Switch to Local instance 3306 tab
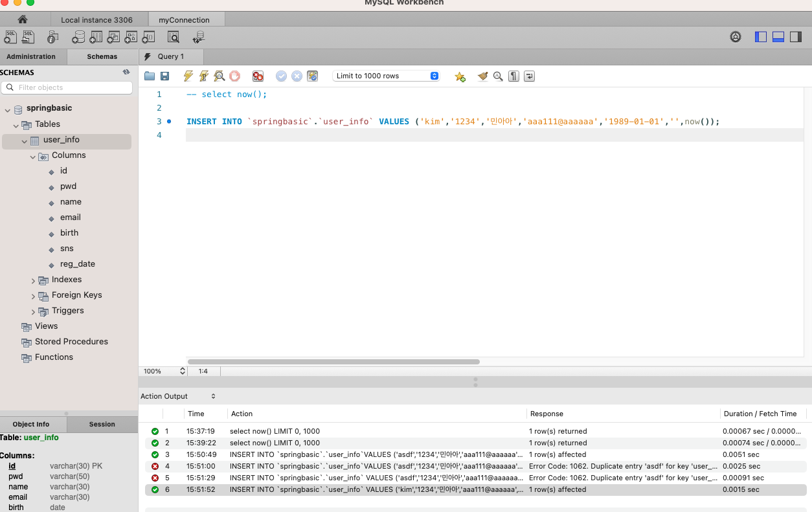The height and width of the screenshot is (512, 812). click(96, 19)
